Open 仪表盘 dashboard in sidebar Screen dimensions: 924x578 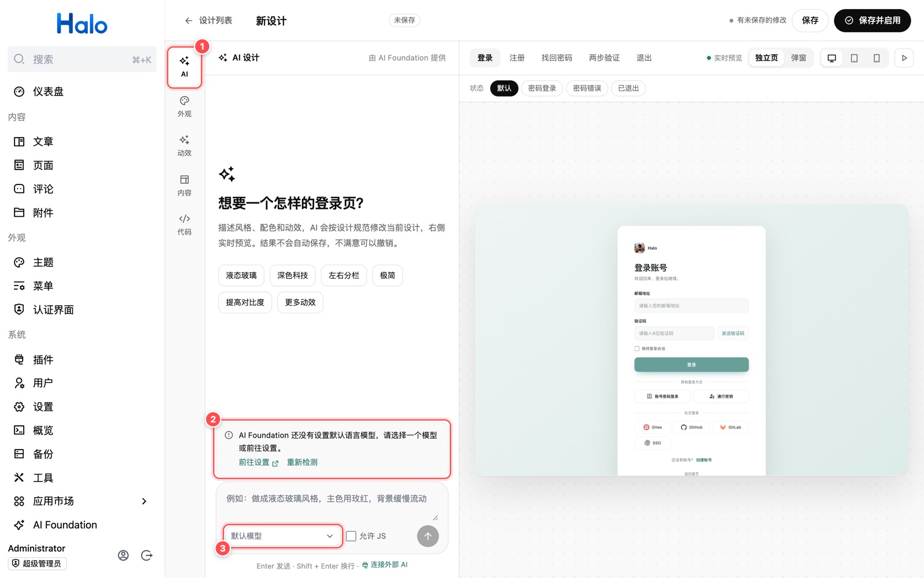click(82, 91)
